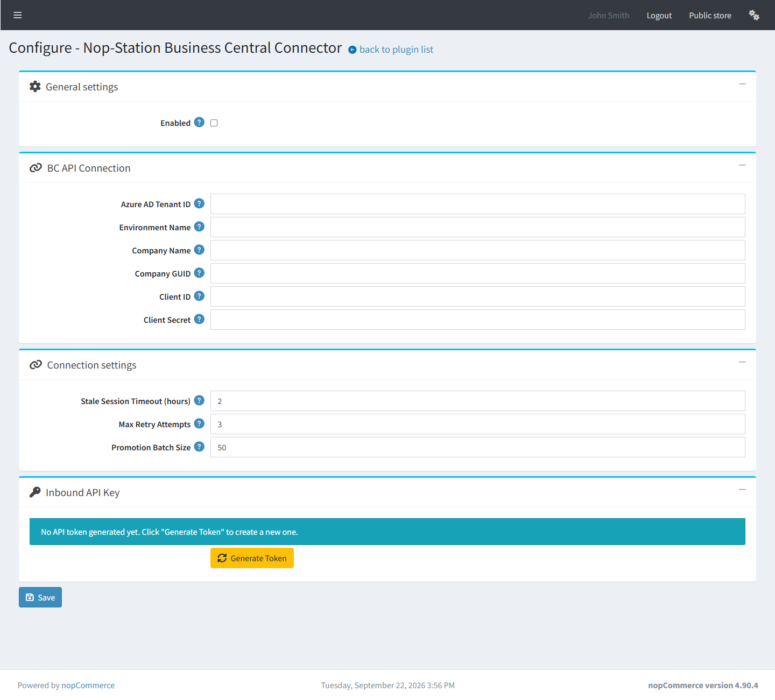
Task: Tick the Enabled checkbox
Action: [214, 123]
